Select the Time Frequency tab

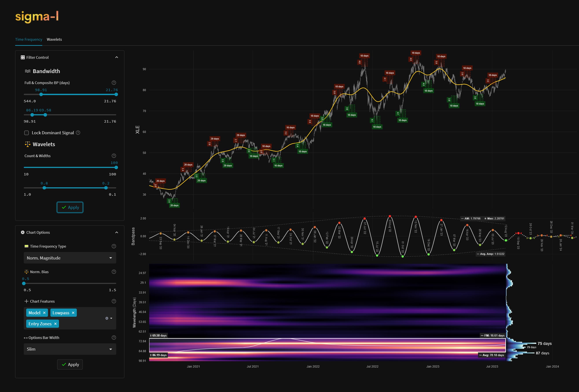[x=29, y=39]
